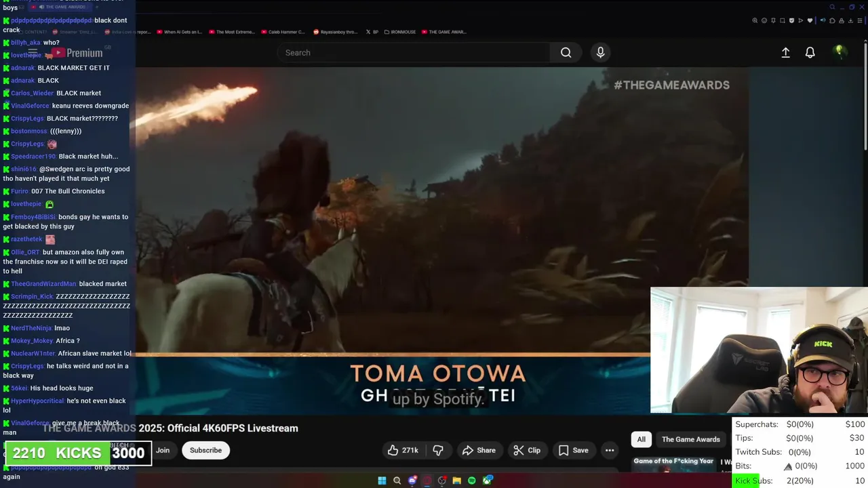Start voice search with the microphone icon
This screenshot has height=488, width=868.
pos(600,52)
